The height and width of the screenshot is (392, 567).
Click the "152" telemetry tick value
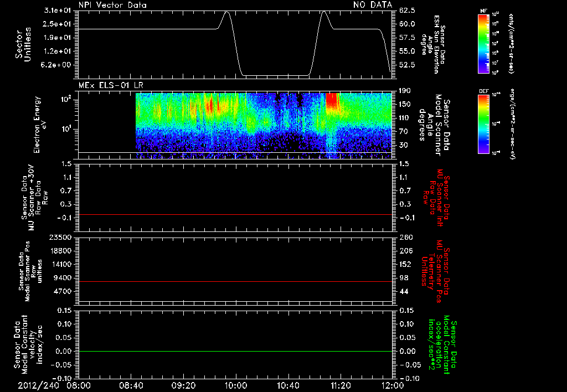pyautogui.click(x=405, y=264)
